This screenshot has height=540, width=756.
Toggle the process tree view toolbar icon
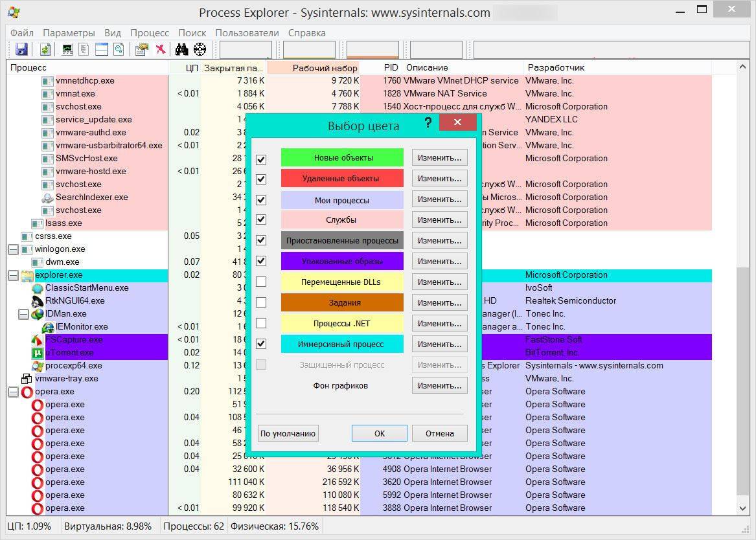click(84, 49)
